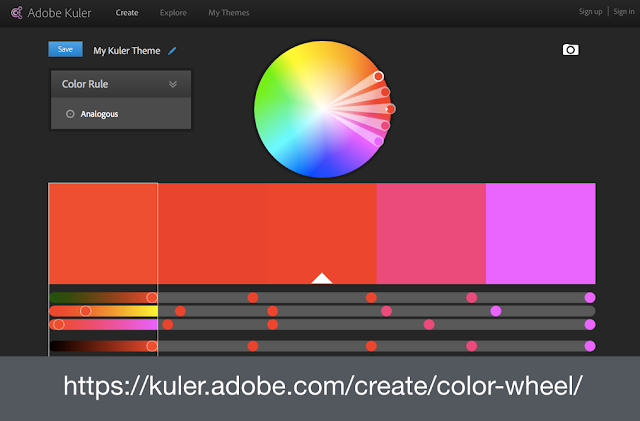Save the theme with the Save button

(65, 49)
